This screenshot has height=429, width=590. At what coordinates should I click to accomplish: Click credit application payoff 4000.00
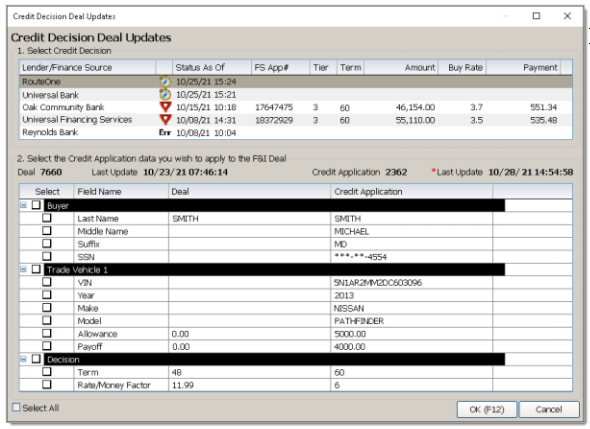pos(350,347)
